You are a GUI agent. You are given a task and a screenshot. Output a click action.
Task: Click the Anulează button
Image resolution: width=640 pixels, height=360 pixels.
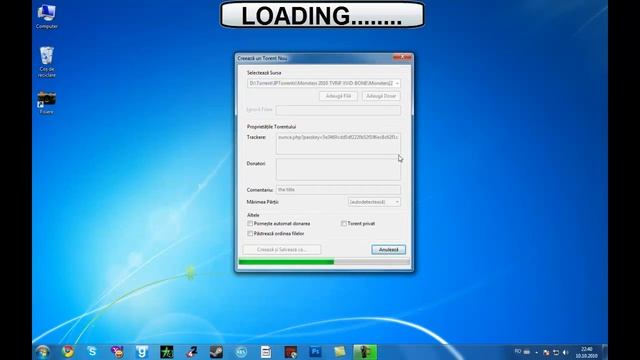tap(389, 249)
